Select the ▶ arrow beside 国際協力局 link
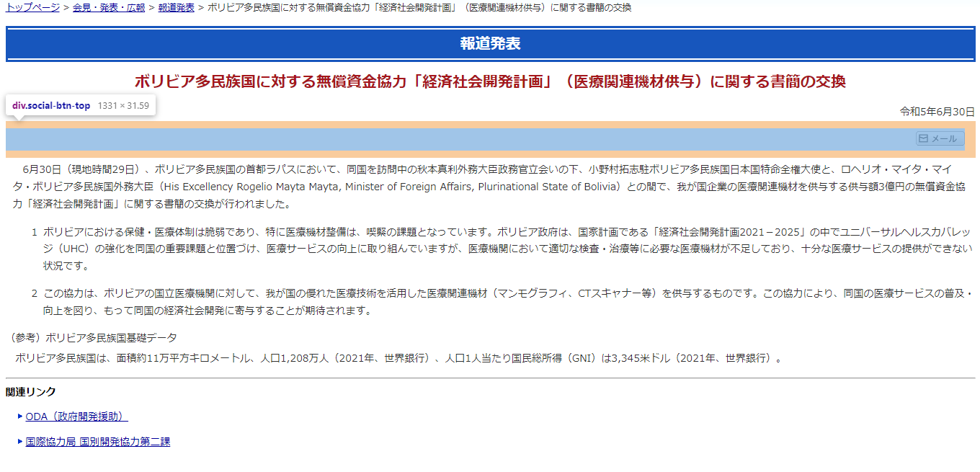Image resolution: width=980 pixels, height=472 pixels. click(x=20, y=441)
